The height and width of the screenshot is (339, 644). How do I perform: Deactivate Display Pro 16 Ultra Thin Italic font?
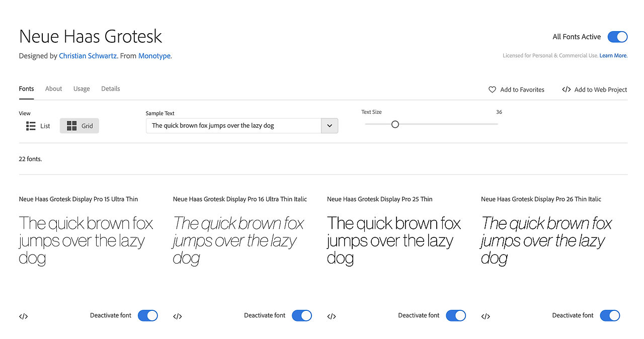coord(301,315)
